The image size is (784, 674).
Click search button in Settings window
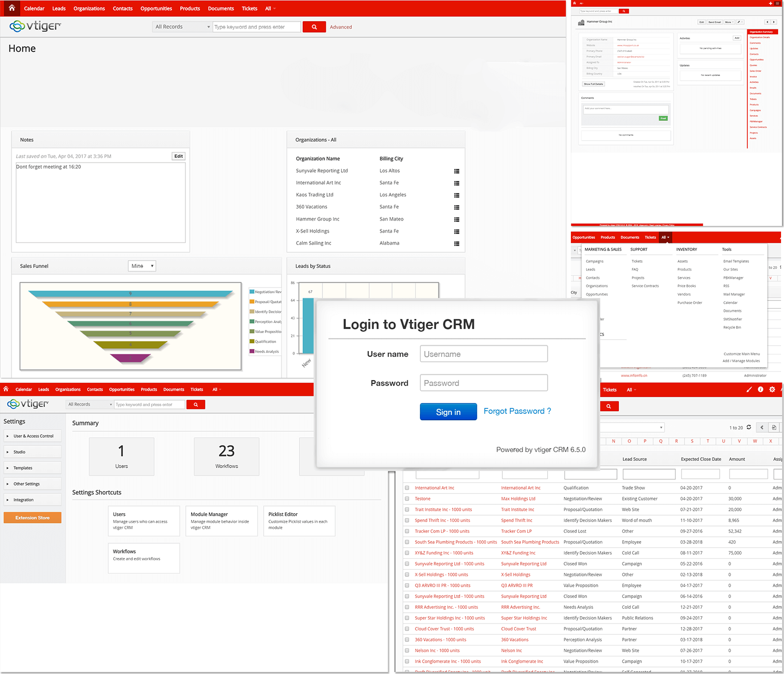(196, 404)
